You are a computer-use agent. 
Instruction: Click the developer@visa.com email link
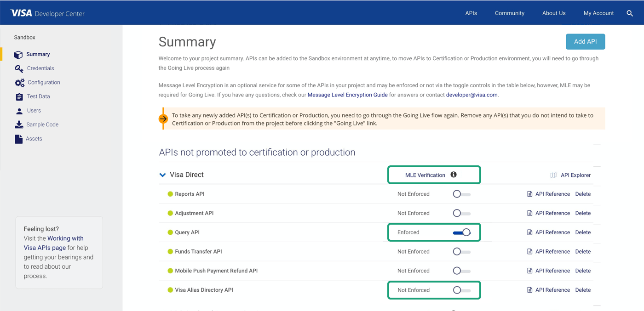(472, 95)
